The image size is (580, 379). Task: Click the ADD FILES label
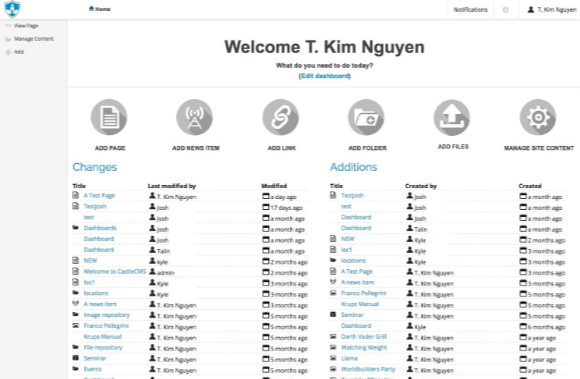[x=453, y=146]
